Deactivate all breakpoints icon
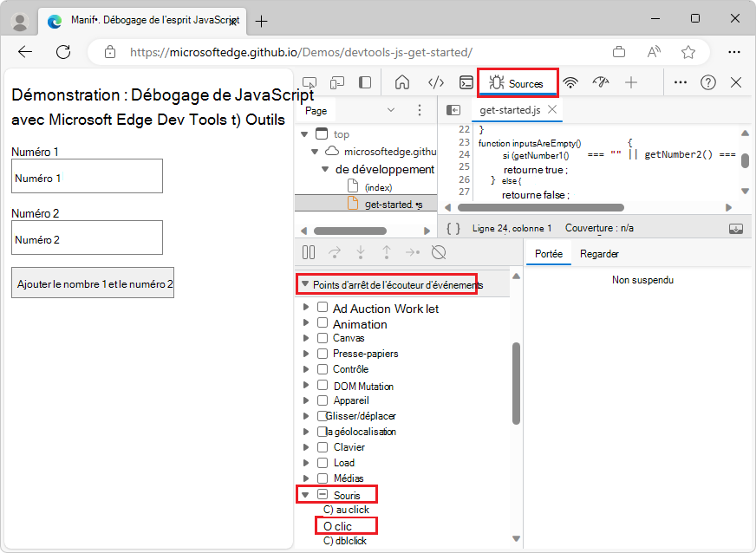Viewport: 756px width, 553px height. point(439,252)
